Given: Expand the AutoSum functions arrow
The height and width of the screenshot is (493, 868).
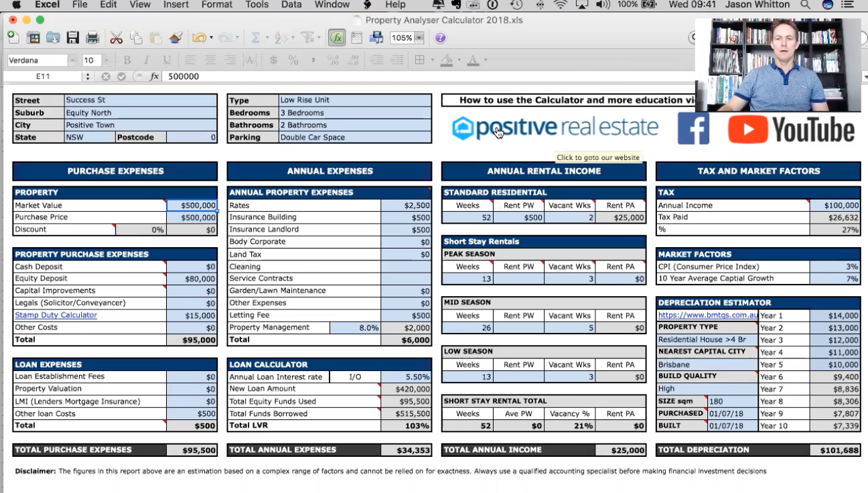Looking at the screenshot, I should 267,38.
